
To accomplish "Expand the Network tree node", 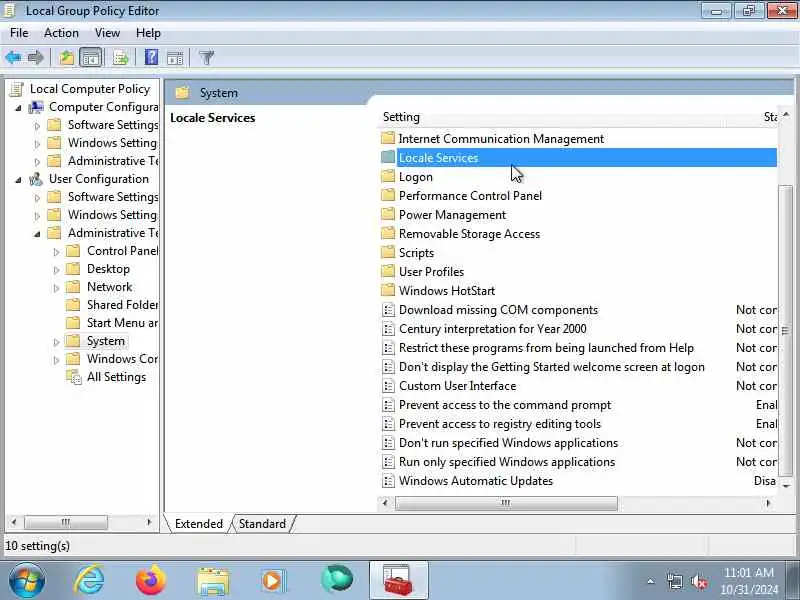I will 56,288.
